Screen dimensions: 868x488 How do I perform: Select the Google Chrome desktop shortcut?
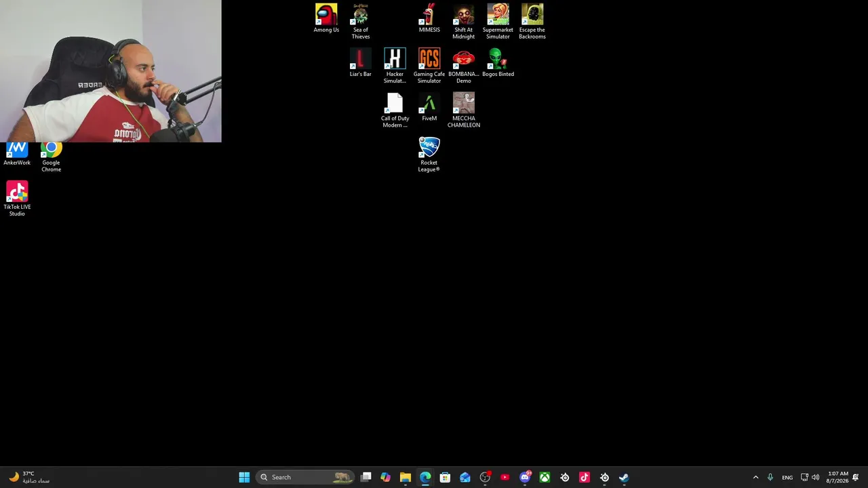tap(52, 157)
